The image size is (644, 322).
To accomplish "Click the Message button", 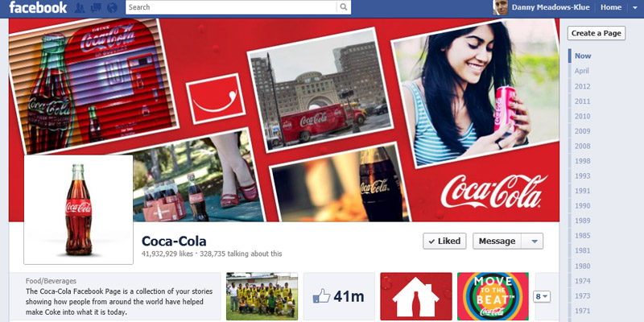I will click(497, 241).
